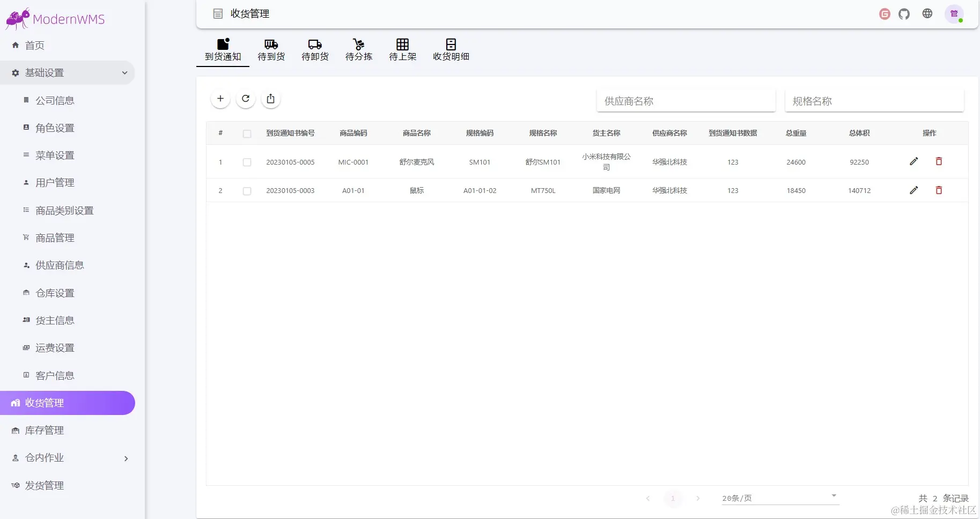This screenshot has width=980, height=519.
Task: Open 货主信息 in the sidebar
Action: point(55,320)
